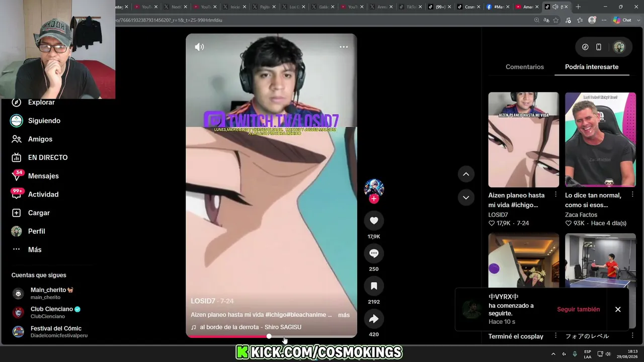This screenshot has width=644, height=362.
Task: Follow the creator via the red plus badge
Action: (374, 199)
